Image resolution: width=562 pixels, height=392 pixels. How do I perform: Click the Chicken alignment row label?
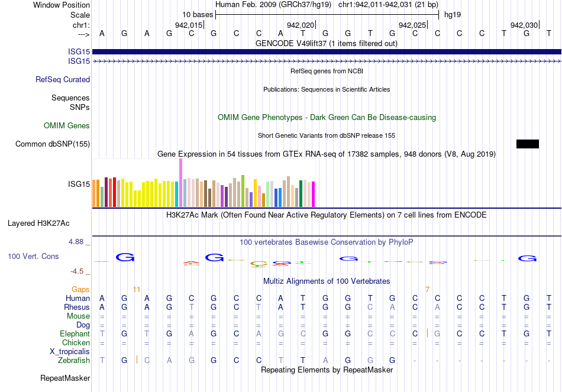(x=76, y=343)
